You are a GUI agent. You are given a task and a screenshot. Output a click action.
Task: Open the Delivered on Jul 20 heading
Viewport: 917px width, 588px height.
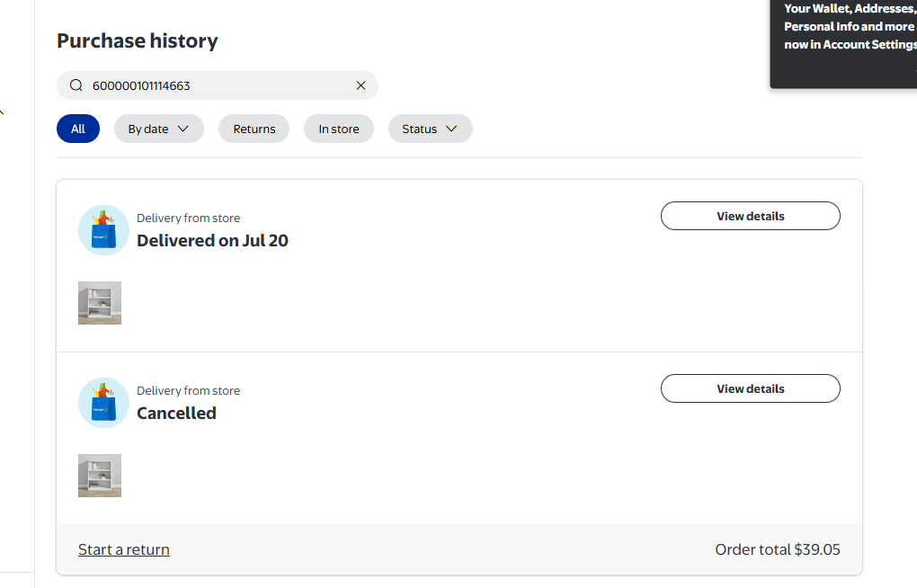pyautogui.click(x=212, y=240)
